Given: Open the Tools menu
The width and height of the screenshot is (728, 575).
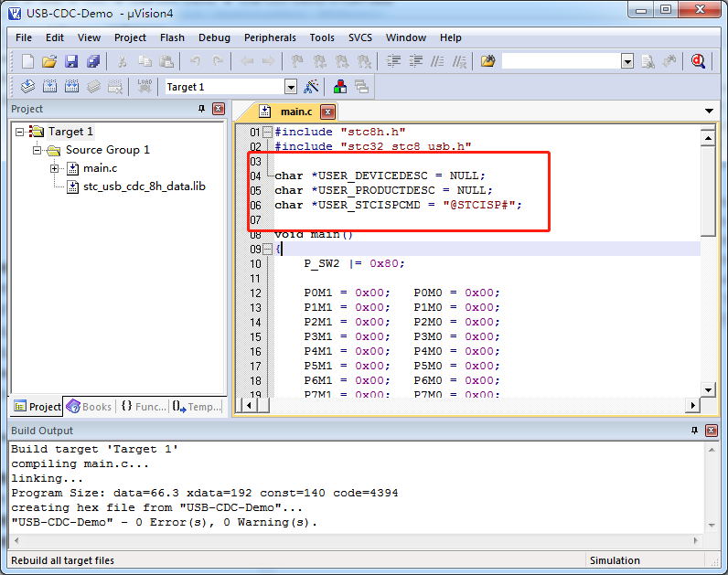Looking at the screenshot, I should pos(322,37).
